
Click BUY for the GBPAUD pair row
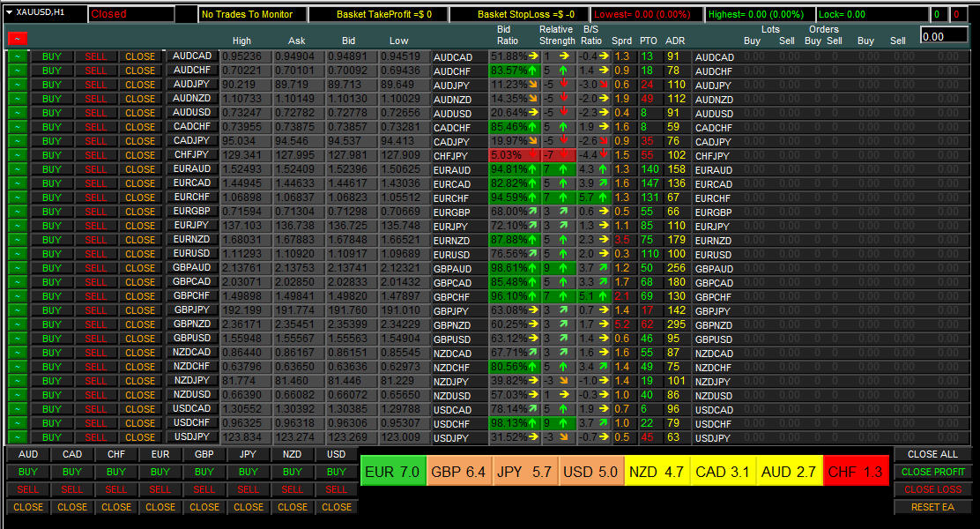pos(52,268)
